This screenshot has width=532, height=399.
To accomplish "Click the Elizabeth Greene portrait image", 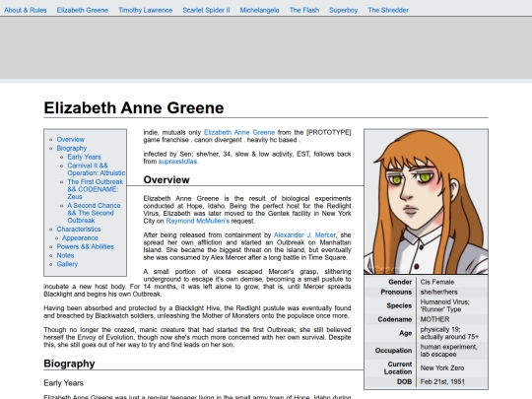I will point(427,202).
